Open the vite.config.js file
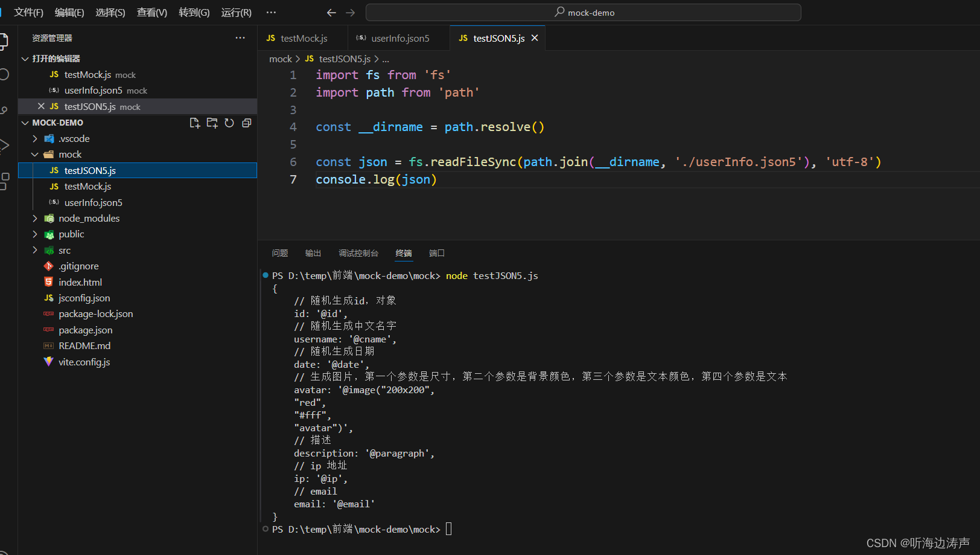 pyautogui.click(x=84, y=362)
